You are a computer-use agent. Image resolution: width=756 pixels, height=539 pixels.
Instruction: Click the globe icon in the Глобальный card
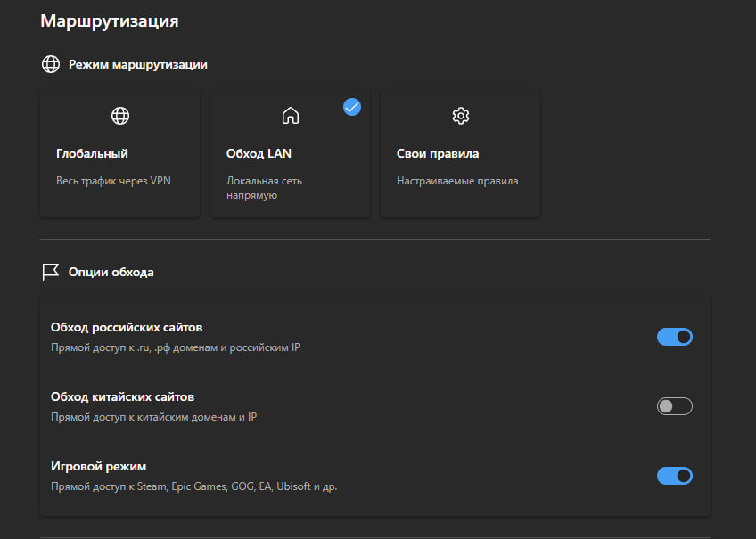(x=120, y=116)
